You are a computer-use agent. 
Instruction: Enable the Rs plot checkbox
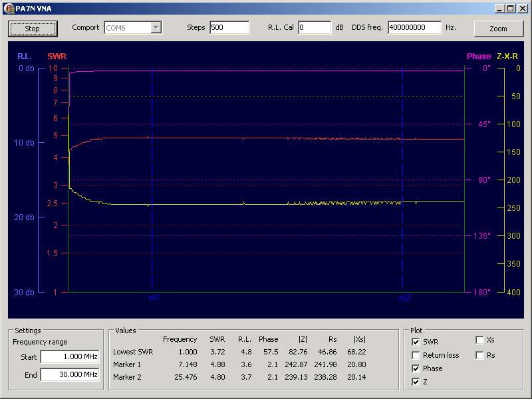coord(480,355)
